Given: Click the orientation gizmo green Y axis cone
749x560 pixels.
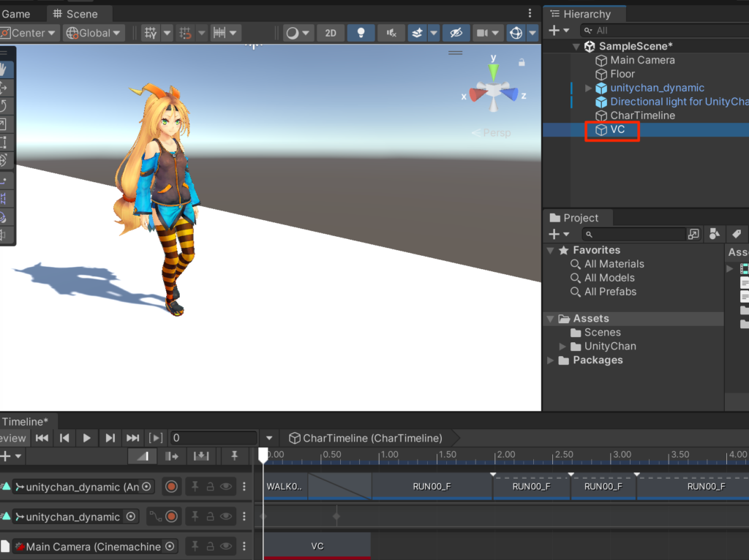Looking at the screenshot, I should pyautogui.click(x=494, y=72).
